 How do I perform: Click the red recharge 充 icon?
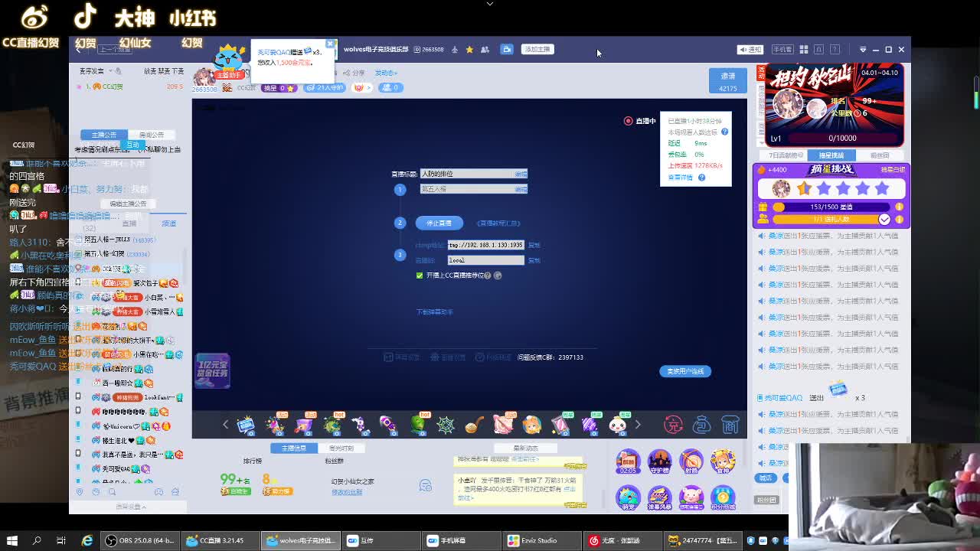click(x=672, y=425)
